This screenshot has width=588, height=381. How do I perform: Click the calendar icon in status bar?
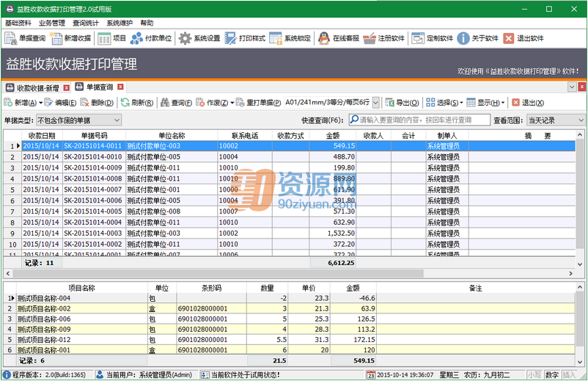(370, 375)
